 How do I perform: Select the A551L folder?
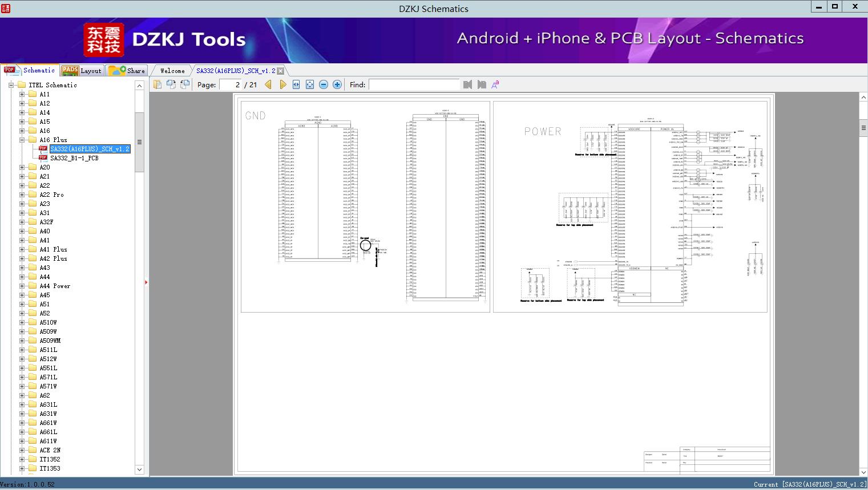tap(48, 368)
